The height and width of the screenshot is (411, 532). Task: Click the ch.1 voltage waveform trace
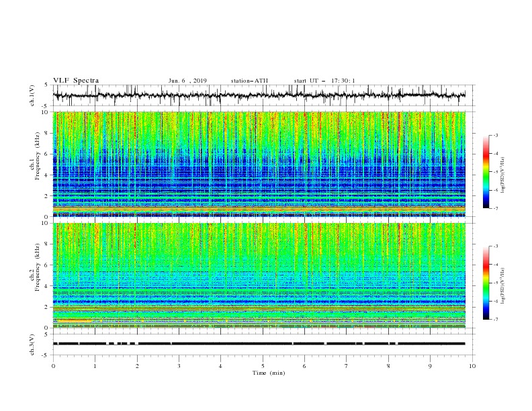pos(259,95)
